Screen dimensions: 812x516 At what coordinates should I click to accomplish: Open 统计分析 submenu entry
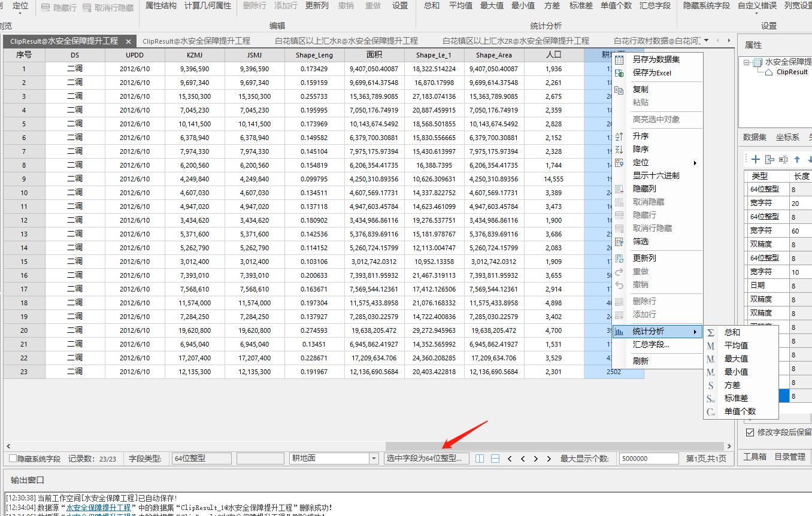coord(657,332)
